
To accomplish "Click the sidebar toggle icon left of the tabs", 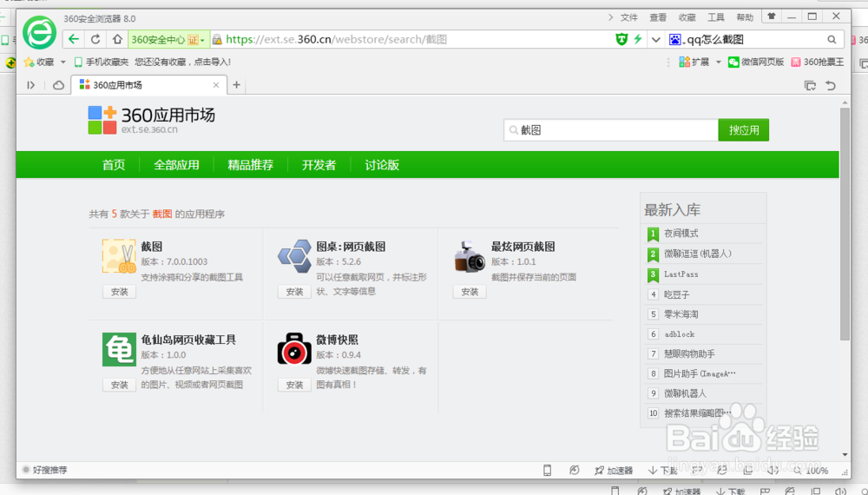I will (31, 85).
